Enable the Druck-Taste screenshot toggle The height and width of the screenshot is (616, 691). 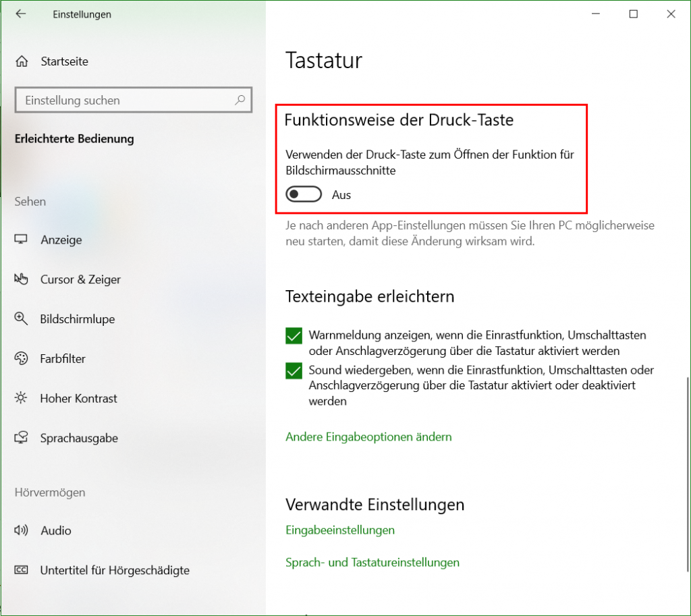pos(304,194)
